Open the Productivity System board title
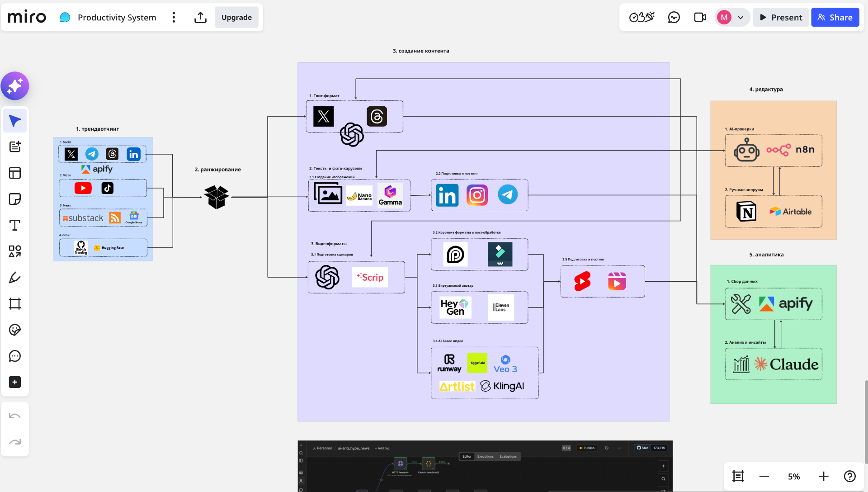The width and height of the screenshot is (868, 492). [x=117, y=18]
